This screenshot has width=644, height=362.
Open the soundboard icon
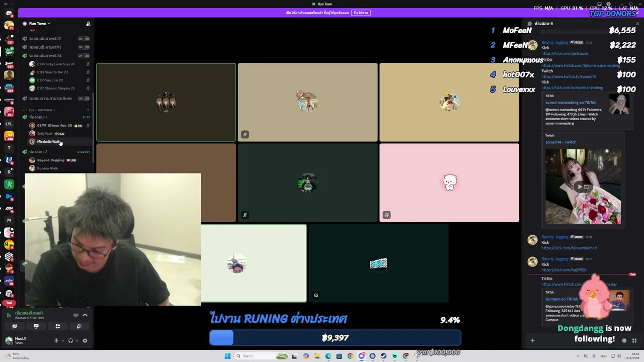[79, 327]
